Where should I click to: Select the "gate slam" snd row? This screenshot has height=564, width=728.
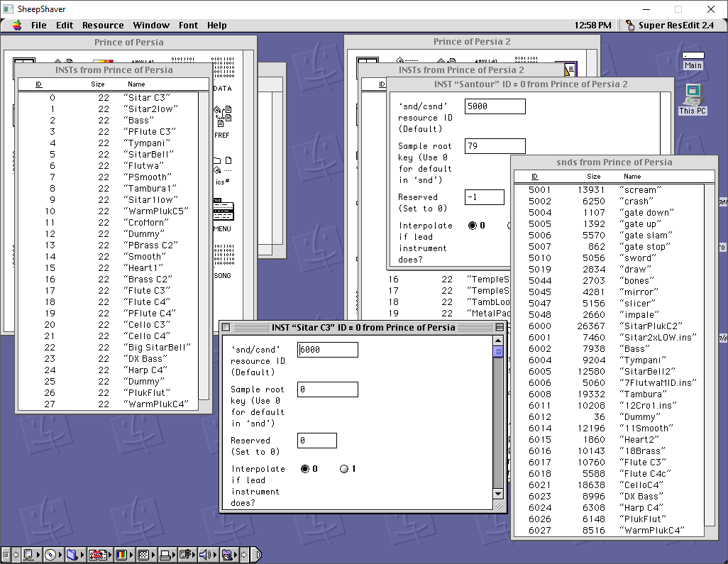coord(610,236)
